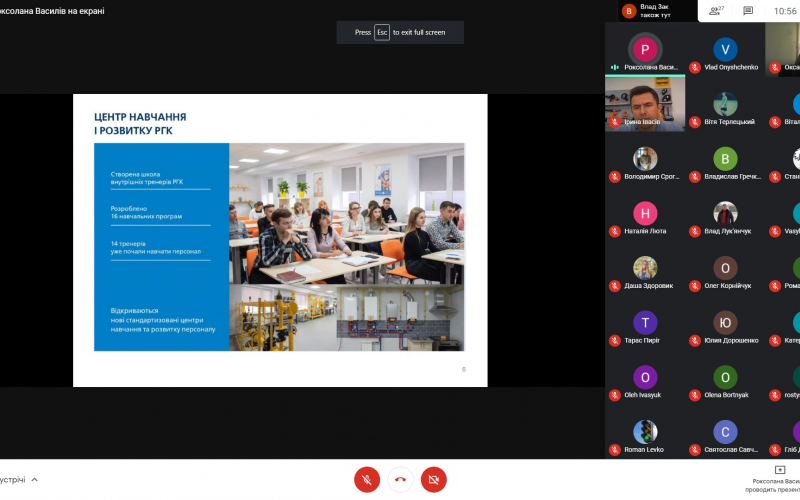
Task: Select Олег Корнійчук avatar
Action: [725, 268]
